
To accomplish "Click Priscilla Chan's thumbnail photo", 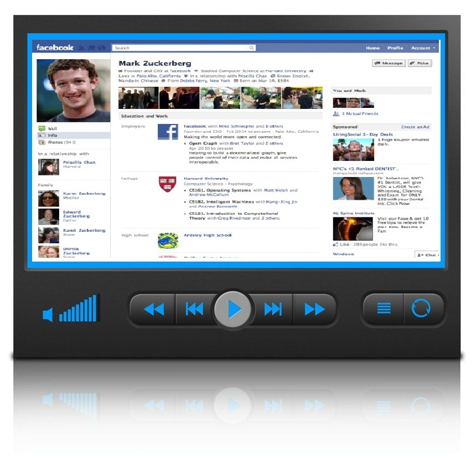I will pos(49,167).
